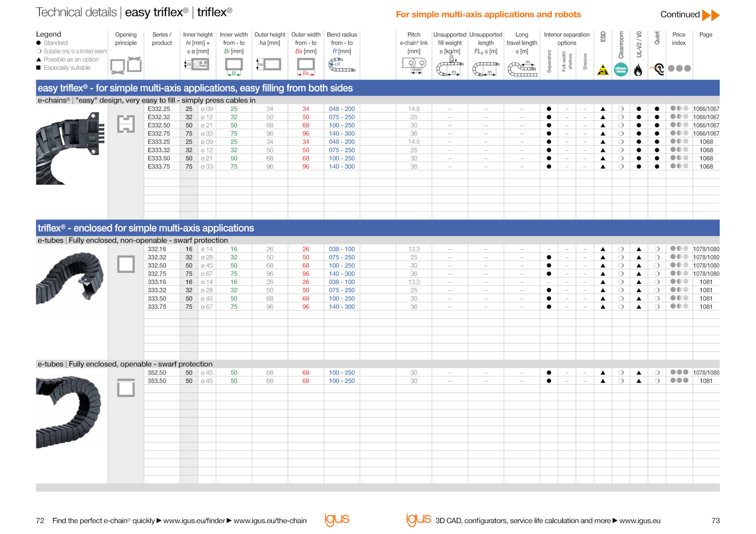Click the igus logo in left footer
This screenshot has width=756, height=534.
point(337,519)
